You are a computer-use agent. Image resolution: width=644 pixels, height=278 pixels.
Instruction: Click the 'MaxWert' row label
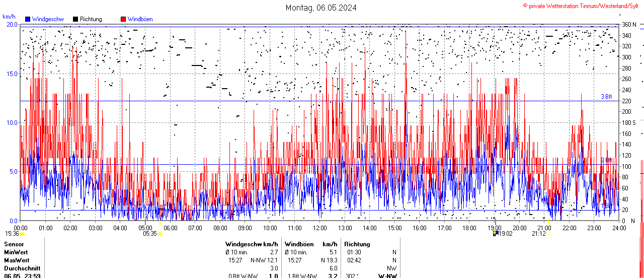point(17,260)
